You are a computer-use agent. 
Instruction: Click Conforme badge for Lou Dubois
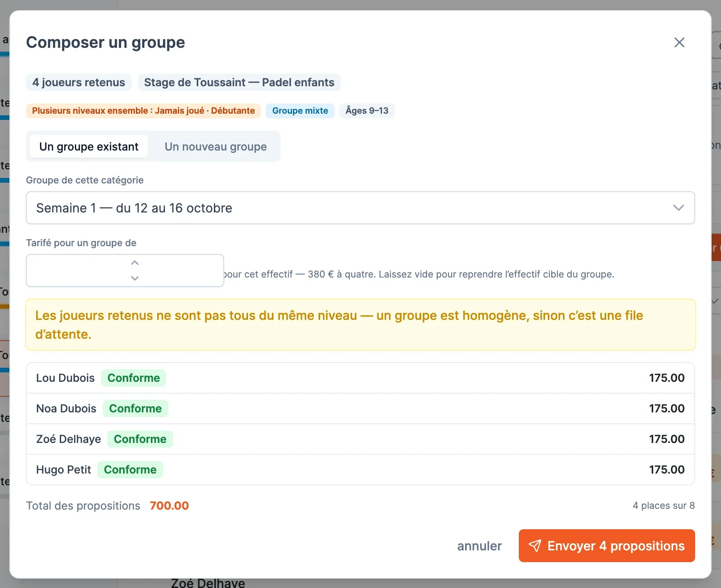134,378
